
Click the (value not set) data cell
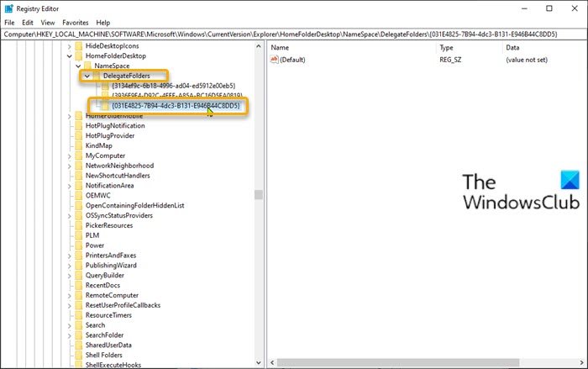click(x=527, y=60)
